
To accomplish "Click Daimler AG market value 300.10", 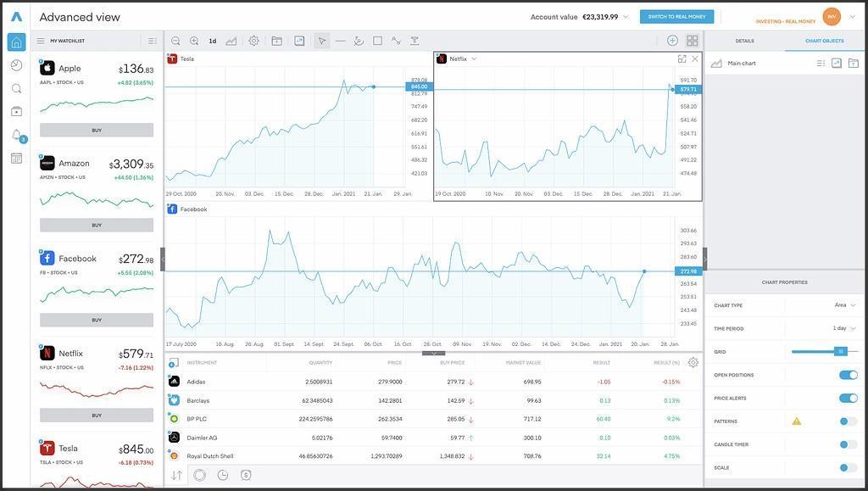I will [x=532, y=438].
